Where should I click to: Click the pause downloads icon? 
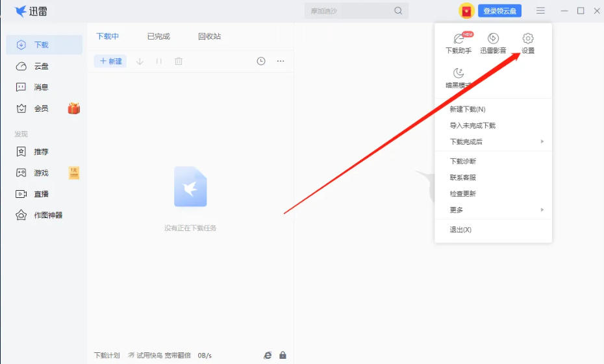(x=158, y=61)
